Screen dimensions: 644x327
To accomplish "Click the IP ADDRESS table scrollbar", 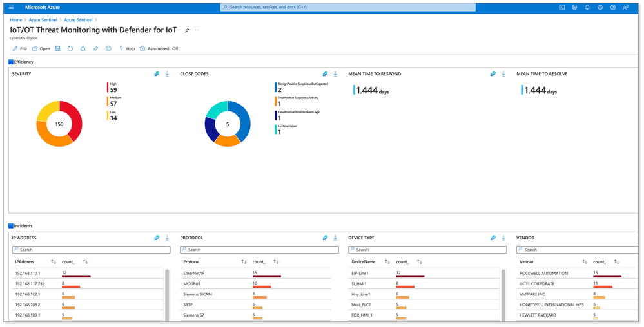I will 167,294.
